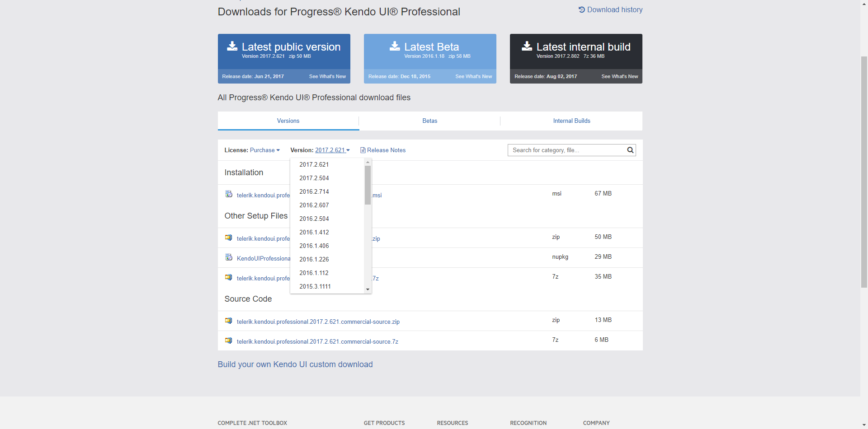Click download icon on Latest internal build
Viewport: 868px width, 429px height.
click(527, 46)
